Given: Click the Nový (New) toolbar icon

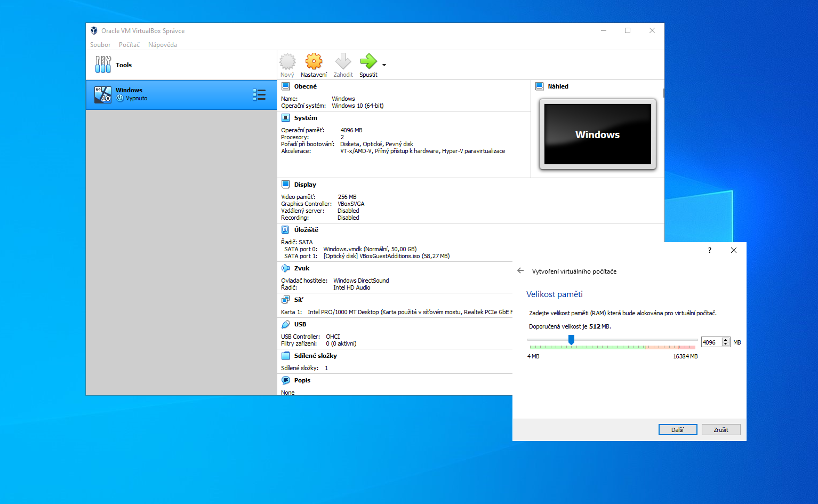Looking at the screenshot, I should pos(287,62).
